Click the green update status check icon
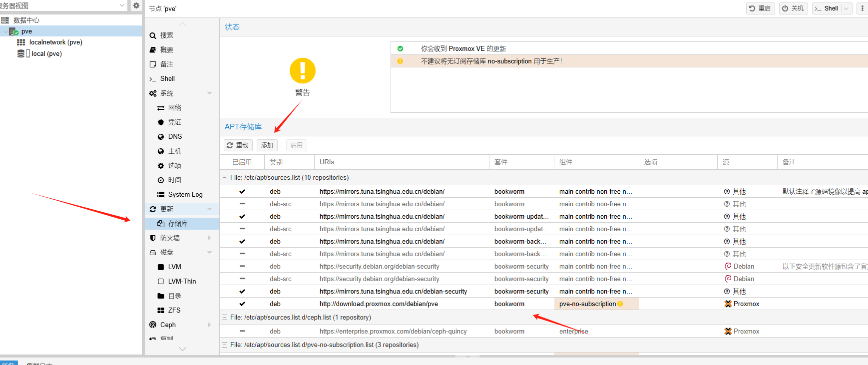The width and height of the screenshot is (868, 365). (x=400, y=49)
